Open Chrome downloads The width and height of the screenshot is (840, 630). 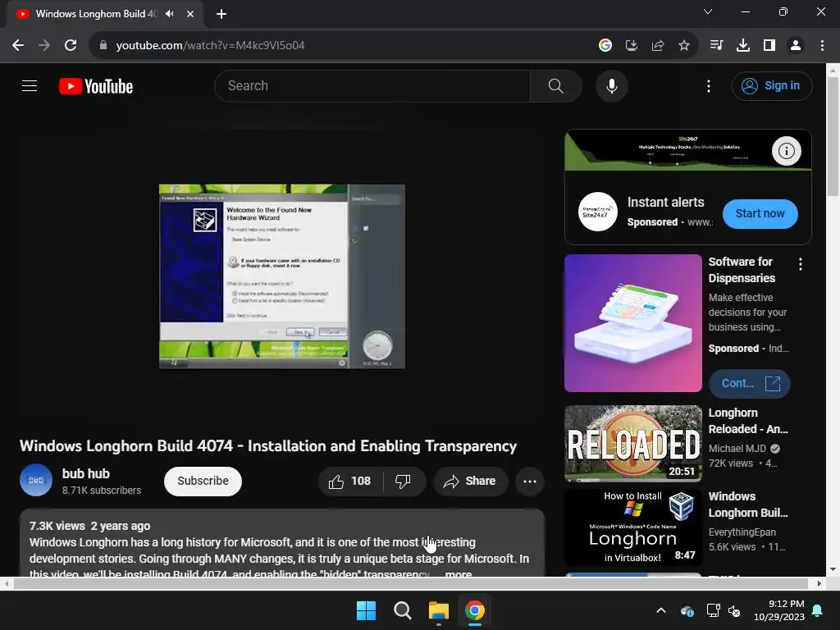742,46
